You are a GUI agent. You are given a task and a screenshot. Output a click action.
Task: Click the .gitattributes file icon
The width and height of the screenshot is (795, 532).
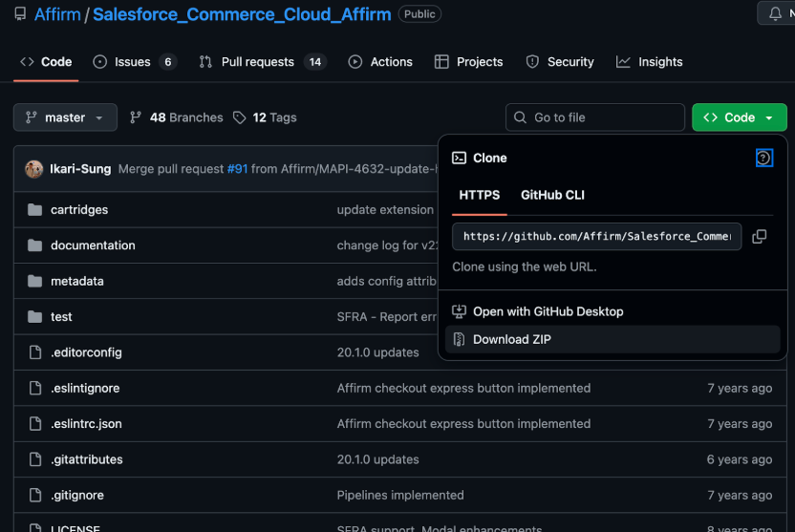[x=35, y=459]
